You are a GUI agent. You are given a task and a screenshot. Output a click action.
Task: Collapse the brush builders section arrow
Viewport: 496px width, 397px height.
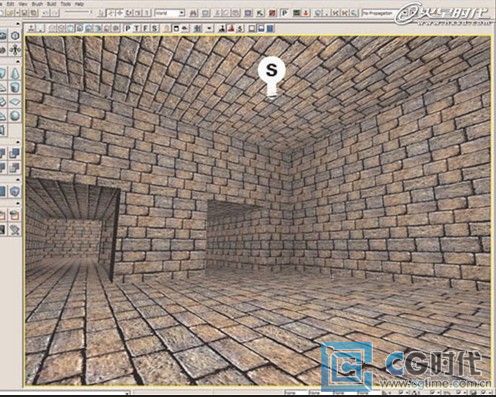(x=18, y=62)
